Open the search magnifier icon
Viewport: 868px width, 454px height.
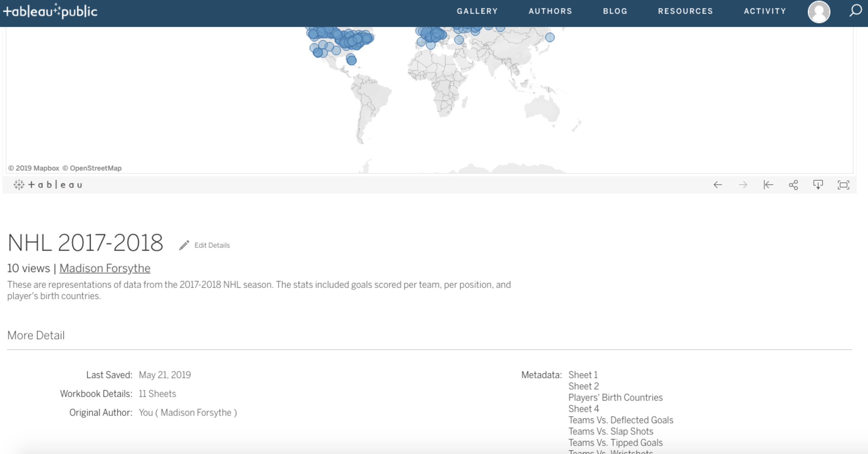click(x=855, y=11)
